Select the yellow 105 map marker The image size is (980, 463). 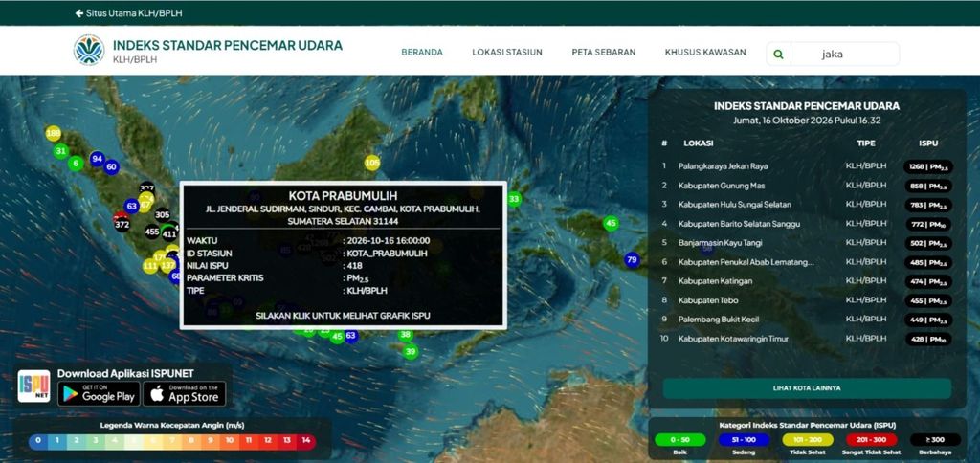[x=372, y=163]
